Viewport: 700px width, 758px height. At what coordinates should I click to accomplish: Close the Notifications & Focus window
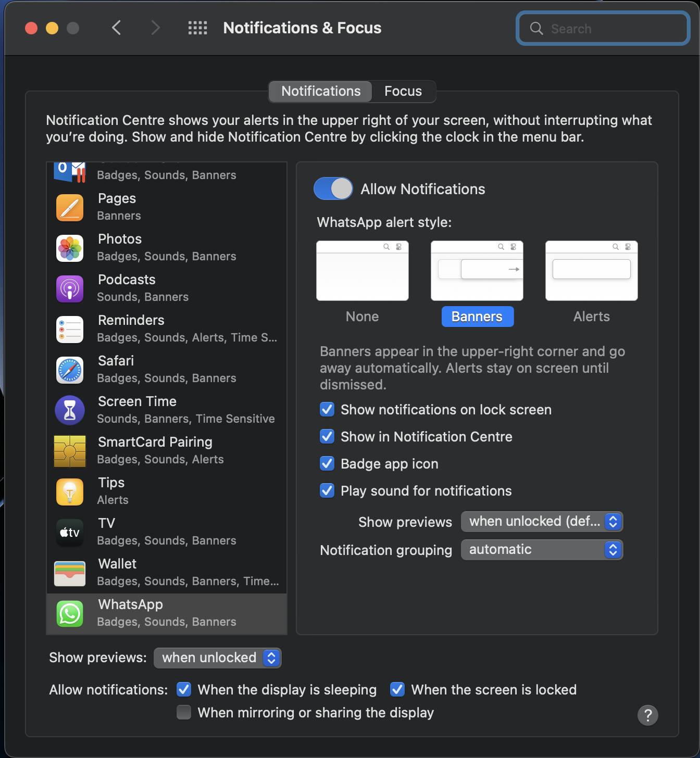point(31,28)
